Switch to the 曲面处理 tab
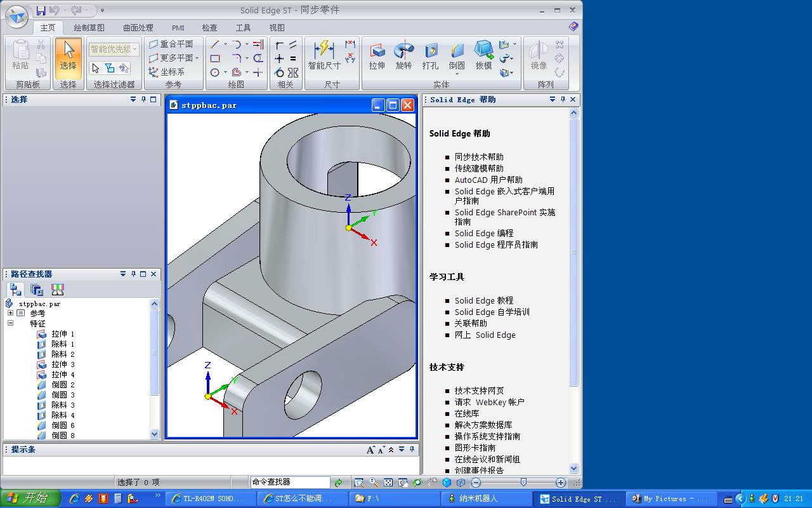Image resolution: width=812 pixels, height=508 pixels. click(x=138, y=28)
